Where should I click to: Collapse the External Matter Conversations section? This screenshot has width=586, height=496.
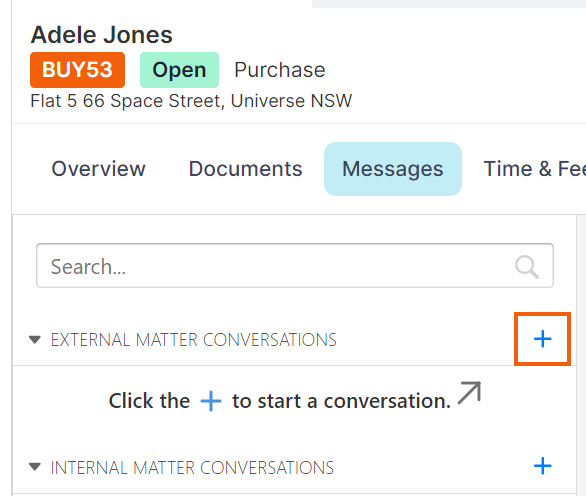pyautogui.click(x=35, y=339)
